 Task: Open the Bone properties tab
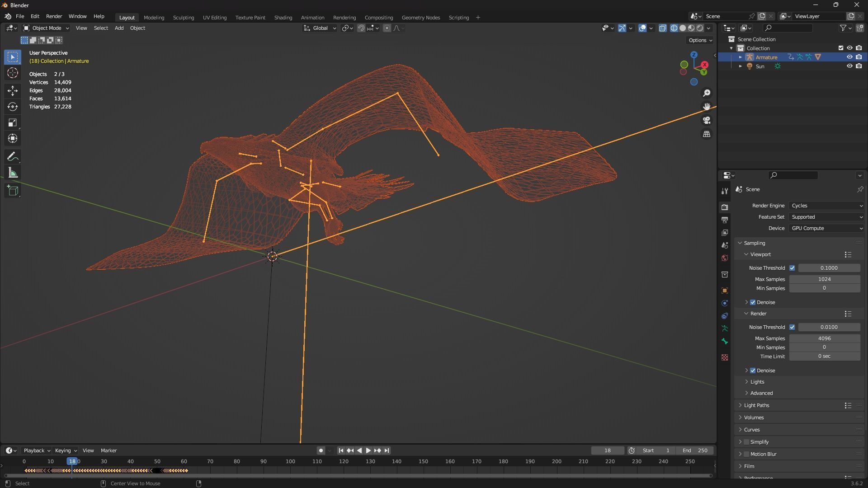click(x=725, y=341)
